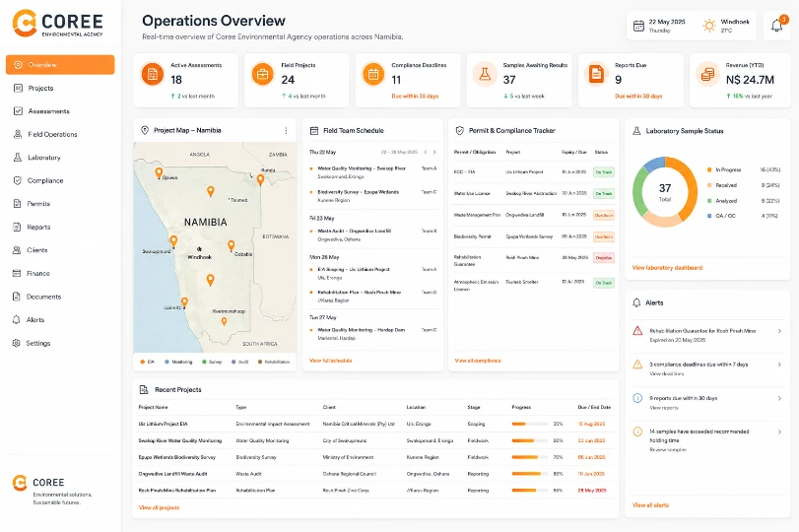The width and height of the screenshot is (799, 532).
Task: Click the Samples Awaiting Results flask icon
Action: [x=485, y=75]
